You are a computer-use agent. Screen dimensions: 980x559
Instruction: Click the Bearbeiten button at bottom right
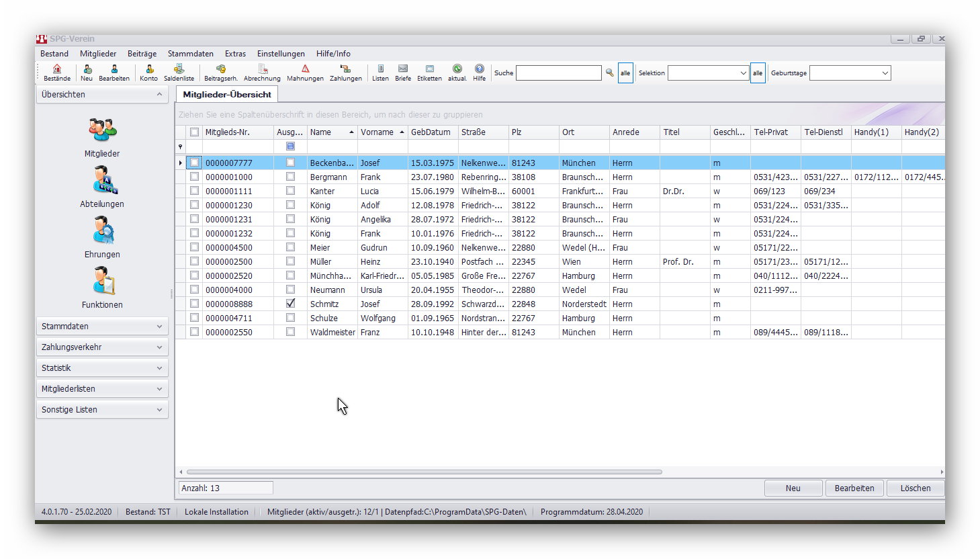point(854,488)
